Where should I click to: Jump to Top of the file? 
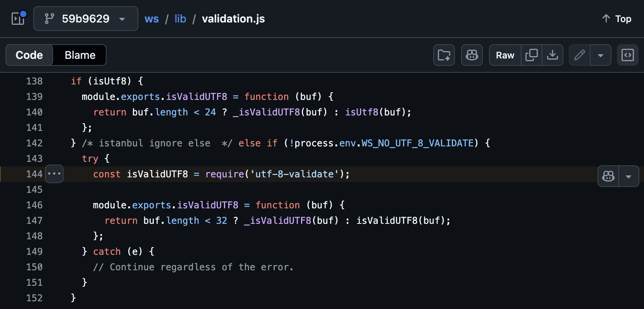pos(616,19)
